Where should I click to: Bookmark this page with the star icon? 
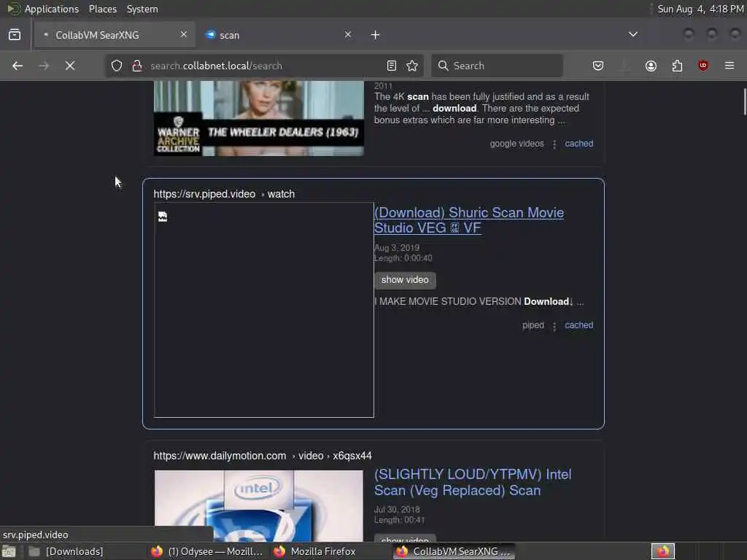[412, 66]
